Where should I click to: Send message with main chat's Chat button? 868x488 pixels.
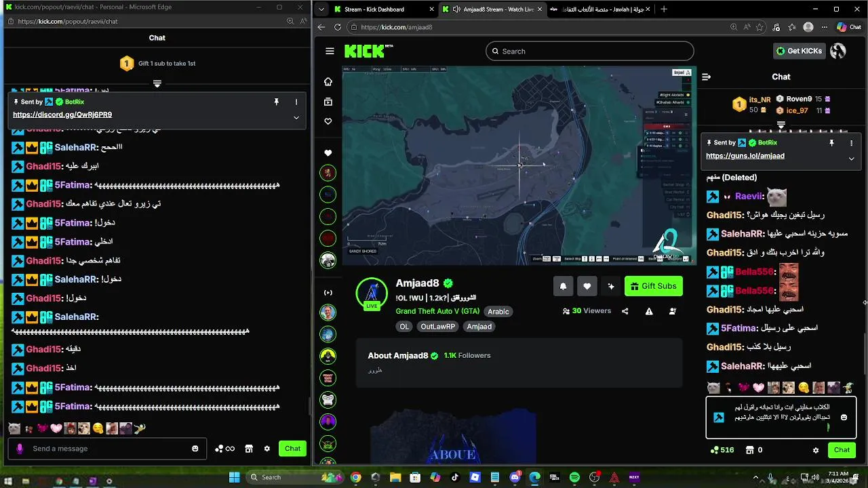(842, 450)
